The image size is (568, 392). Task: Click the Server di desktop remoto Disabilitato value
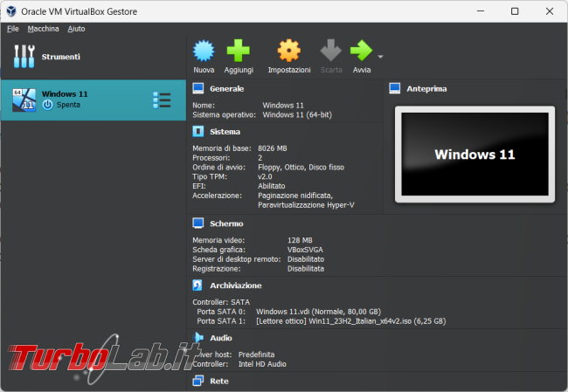(306, 259)
